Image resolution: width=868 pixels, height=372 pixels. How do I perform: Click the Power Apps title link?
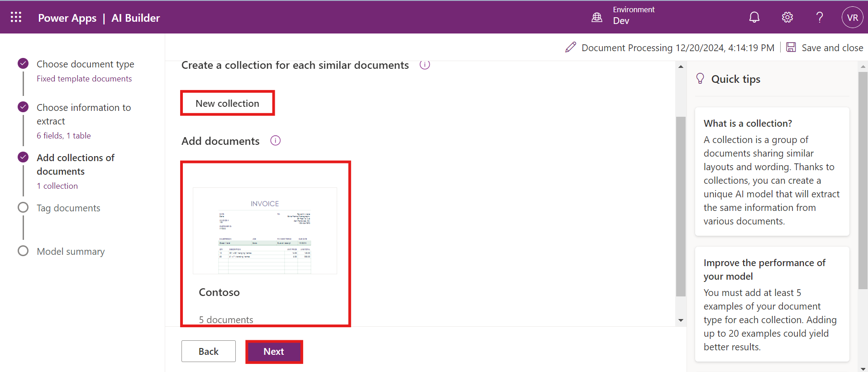coord(67,18)
